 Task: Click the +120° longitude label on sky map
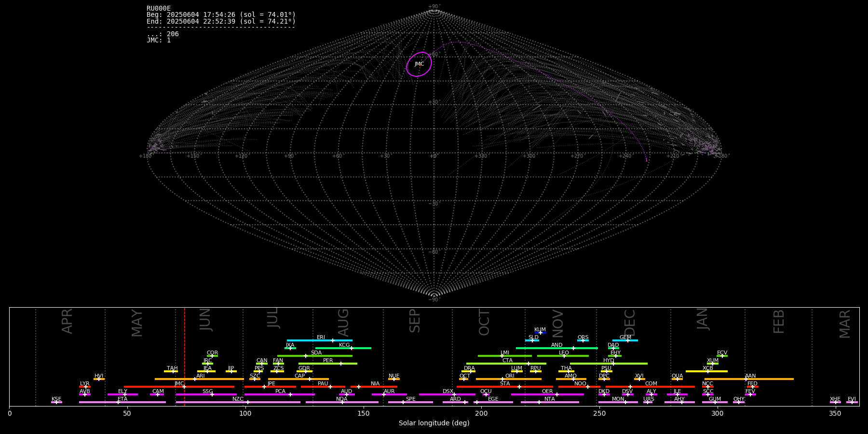pos(242,156)
